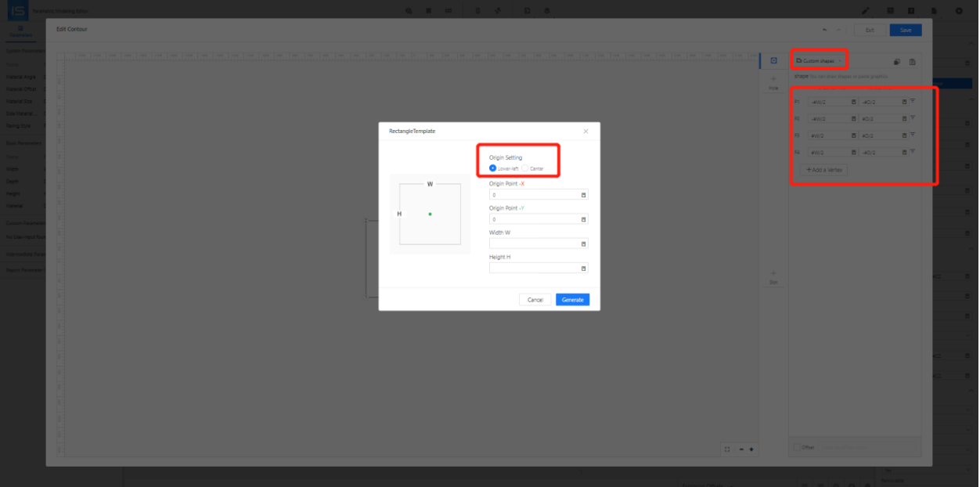Click the gear icon in the top toolbar
Viewport: 980px width, 487px height.
click(x=959, y=11)
